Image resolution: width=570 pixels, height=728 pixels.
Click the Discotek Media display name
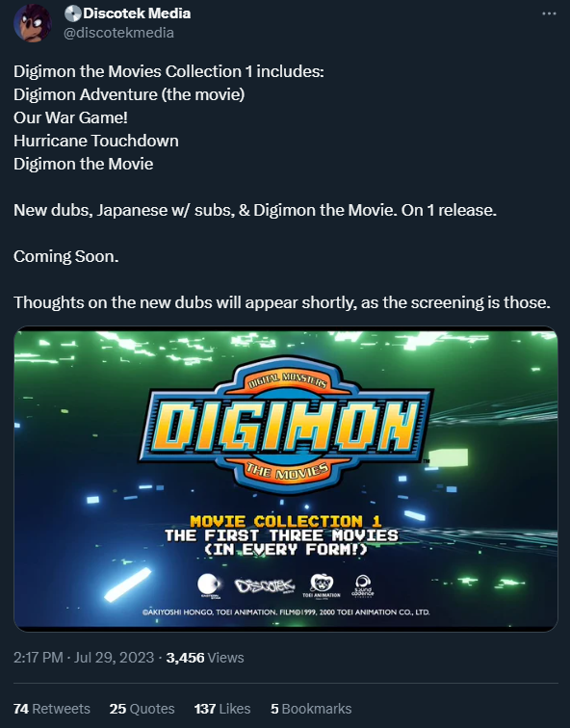click(x=137, y=13)
